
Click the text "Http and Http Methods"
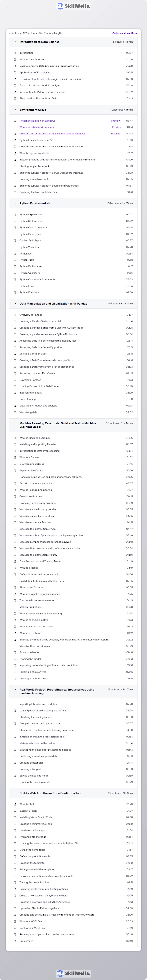tap(33, 837)
